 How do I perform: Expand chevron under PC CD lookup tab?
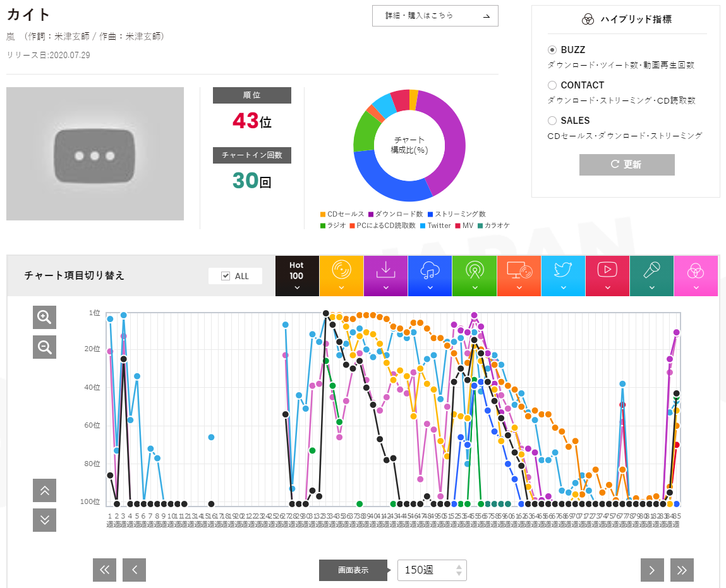(519, 288)
